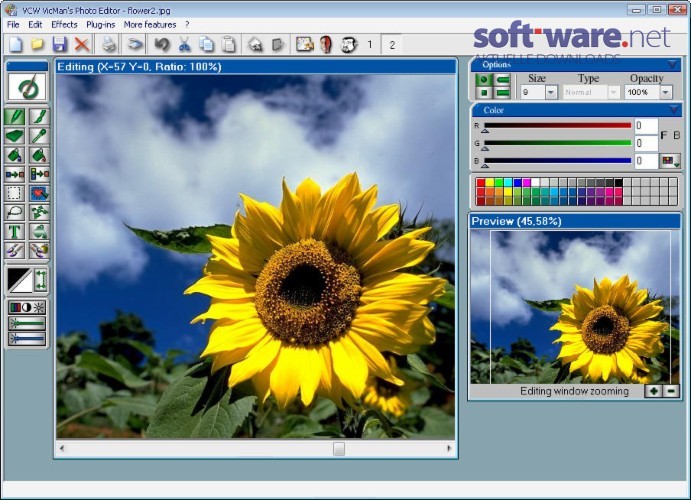
Task: Select layer 1 button in toolbar
Action: pos(370,44)
